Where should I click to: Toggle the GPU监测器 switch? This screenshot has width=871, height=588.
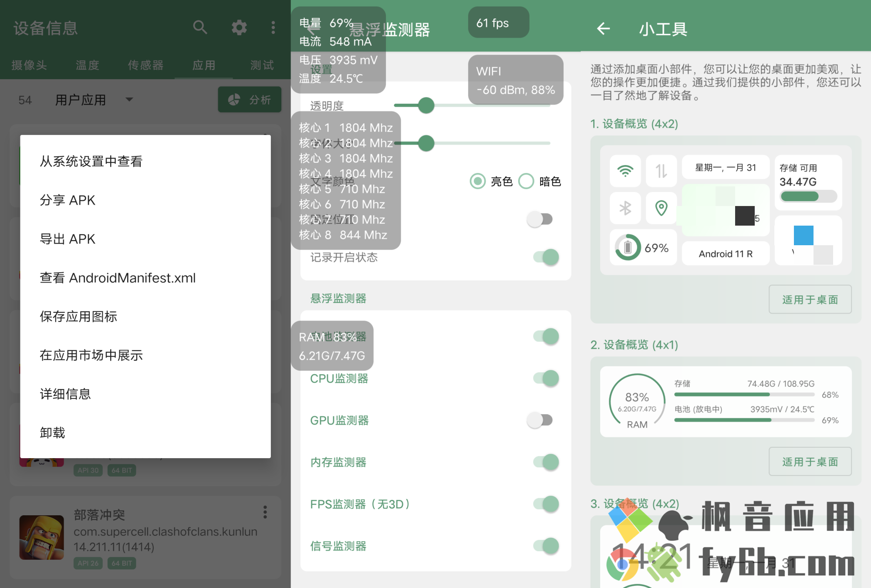pyautogui.click(x=540, y=420)
